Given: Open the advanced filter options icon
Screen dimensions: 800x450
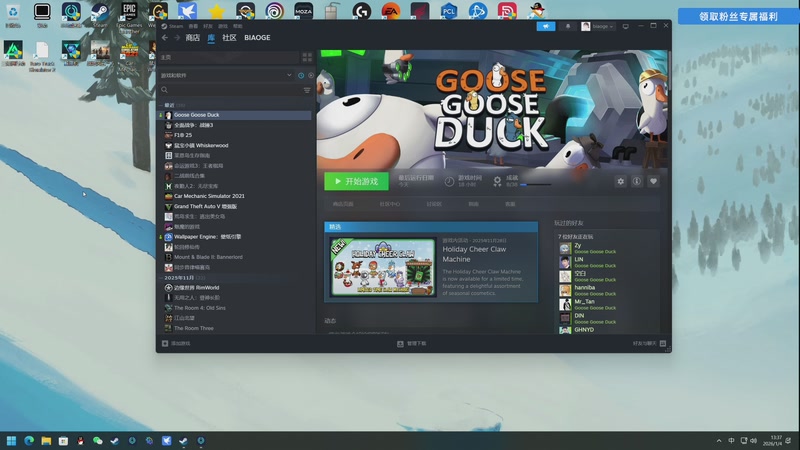Looking at the screenshot, I should pos(307,90).
